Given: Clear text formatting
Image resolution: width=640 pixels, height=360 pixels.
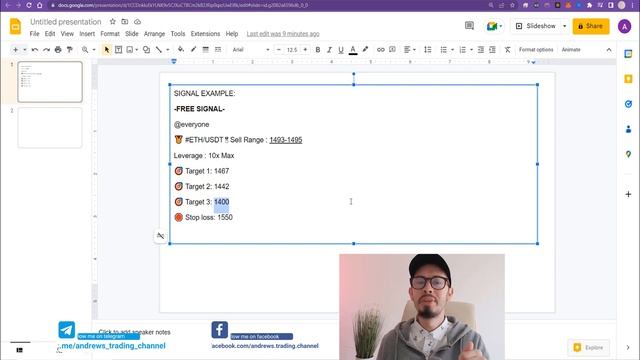Looking at the screenshot, I should [x=507, y=50].
